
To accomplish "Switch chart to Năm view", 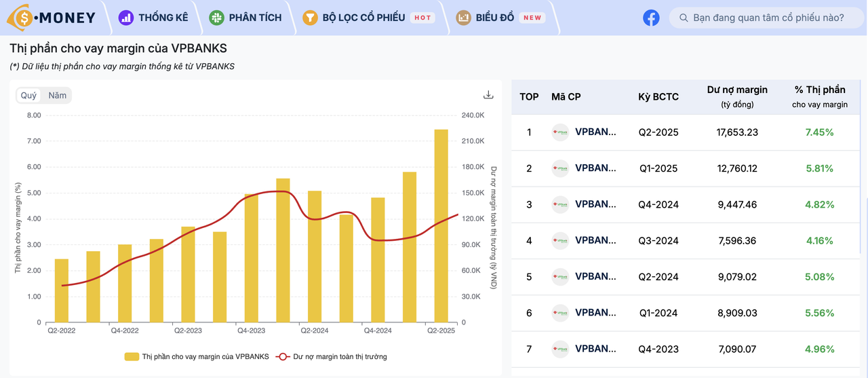I will [x=58, y=96].
